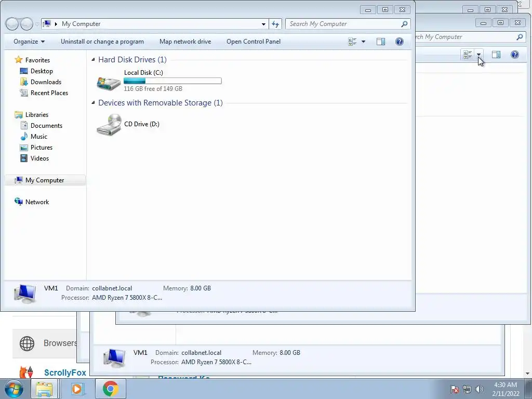Click the collabnet.local domain value in front window

[x=112, y=288]
